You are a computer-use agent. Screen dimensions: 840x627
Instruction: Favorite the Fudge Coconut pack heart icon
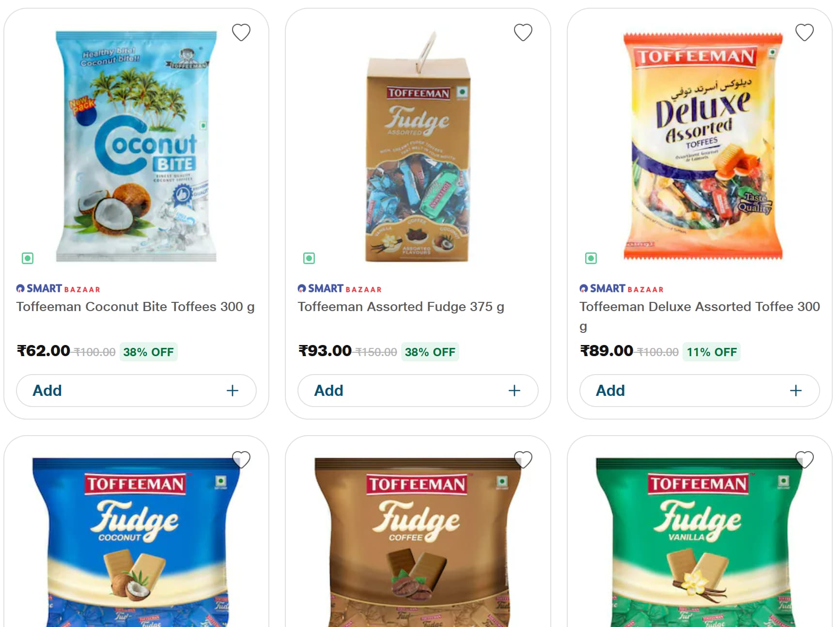241,459
